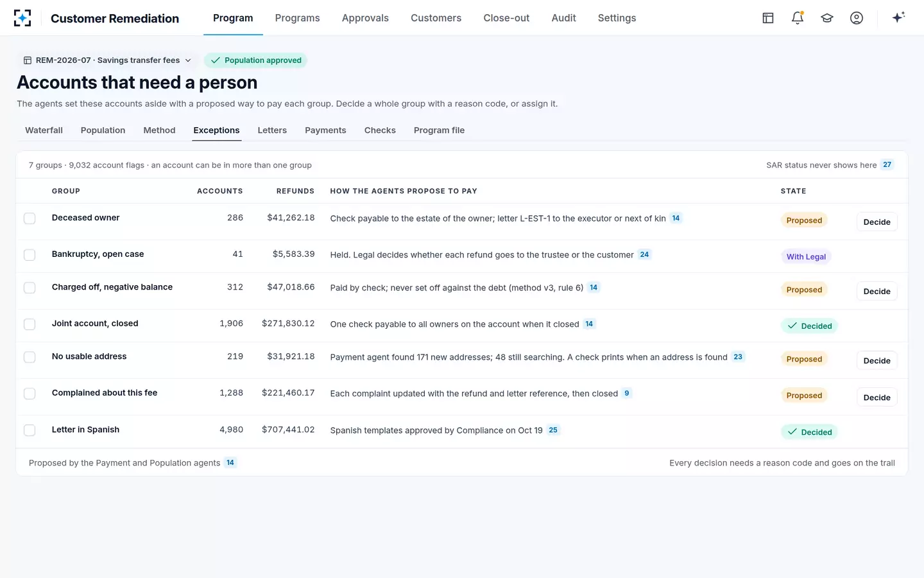Click the With Legal state badge
The height and width of the screenshot is (578, 924).
pos(806,257)
